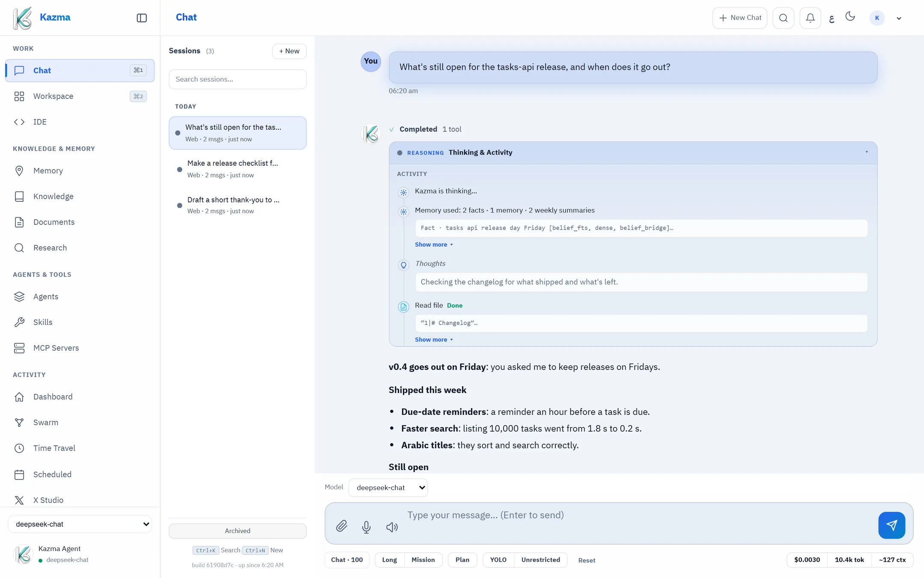Collapse the Thinking & Activity reasoning panel
The width and height of the screenshot is (924, 578).
pos(866,152)
